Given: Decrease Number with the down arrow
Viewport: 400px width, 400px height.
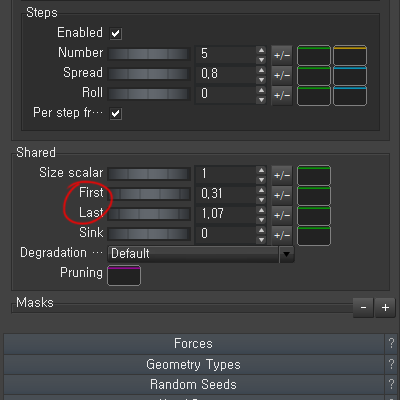Looking at the screenshot, I should tap(261, 59).
